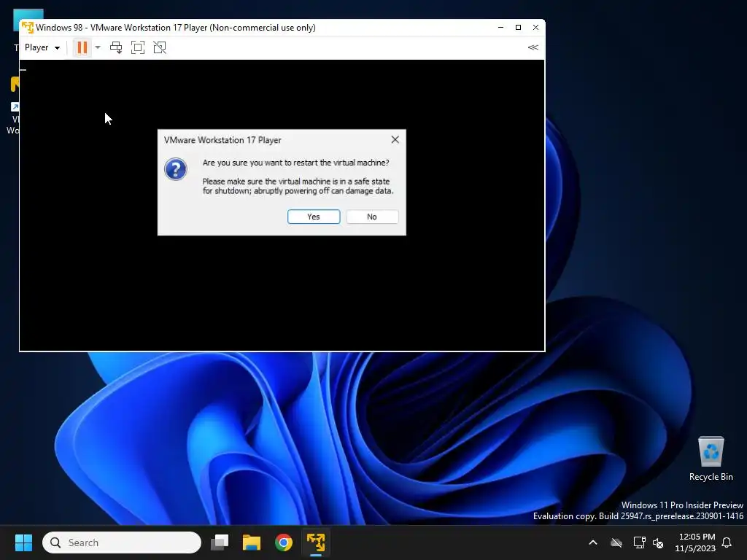Decline the restart by clicking No

tap(372, 217)
